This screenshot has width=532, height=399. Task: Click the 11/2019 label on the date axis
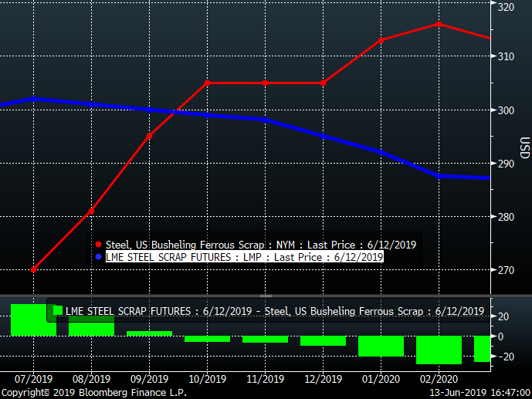(x=265, y=379)
